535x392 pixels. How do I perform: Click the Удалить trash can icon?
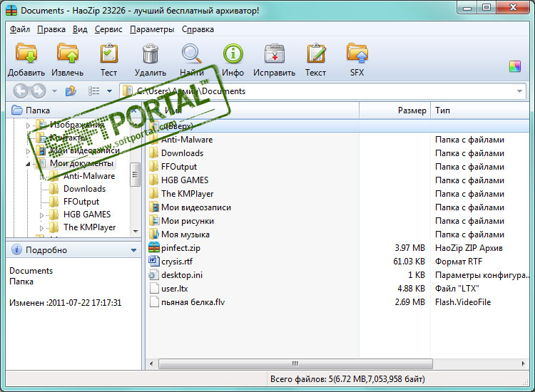pos(150,53)
